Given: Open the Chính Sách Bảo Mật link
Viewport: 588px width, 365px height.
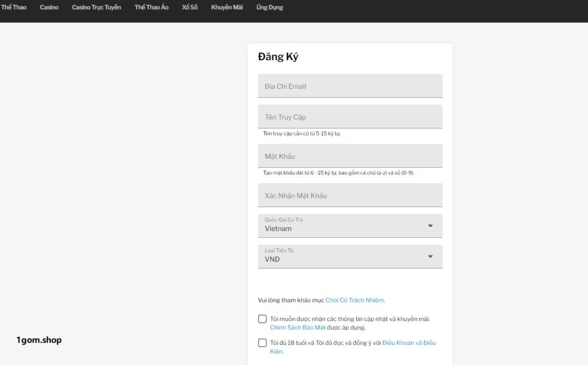Looking at the screenshot, I should (x=298, y=327).
